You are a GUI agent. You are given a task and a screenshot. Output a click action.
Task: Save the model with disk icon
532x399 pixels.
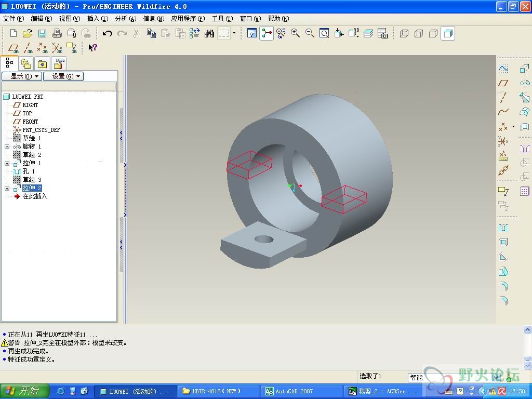(x=42, y=33)
